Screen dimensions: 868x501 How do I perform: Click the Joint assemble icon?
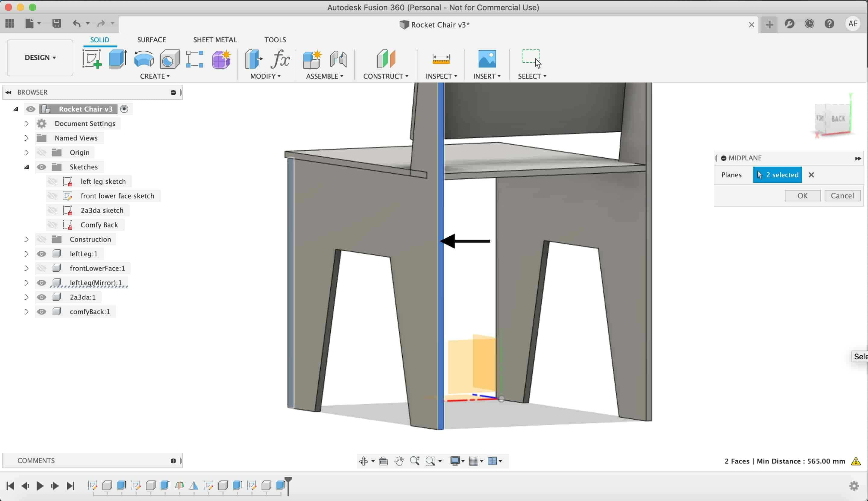[338, 59]
